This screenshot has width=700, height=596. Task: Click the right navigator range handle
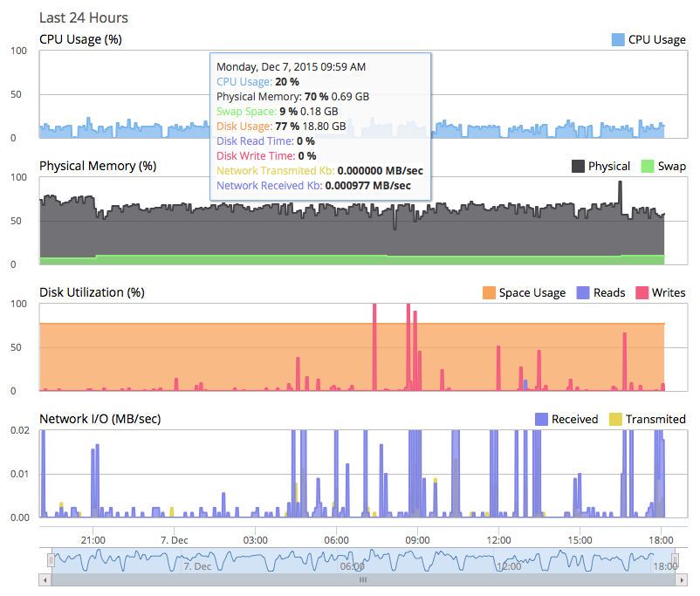pos(675,559)
